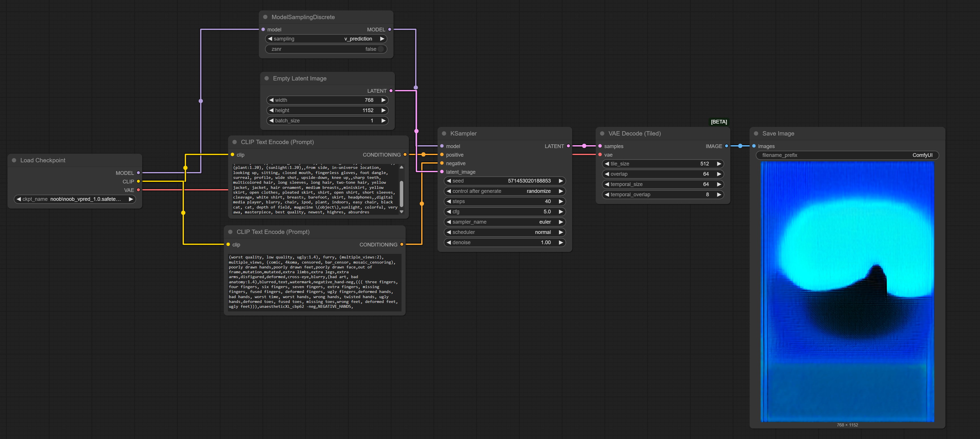Decrease tile_size with left arrow
The image size is (980, 439).
(607, 164)
